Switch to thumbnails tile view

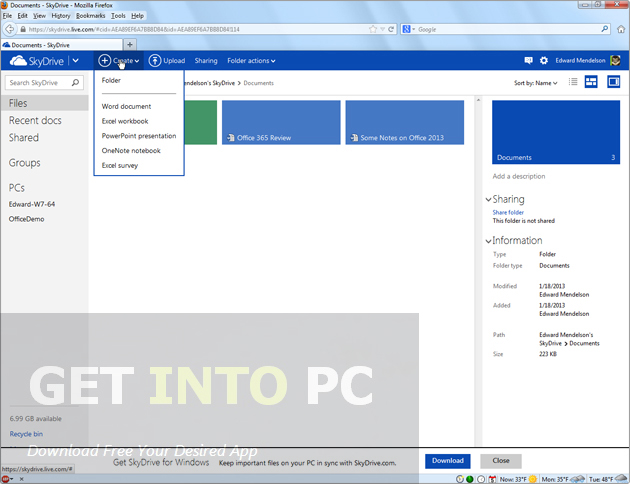(591, 82)
